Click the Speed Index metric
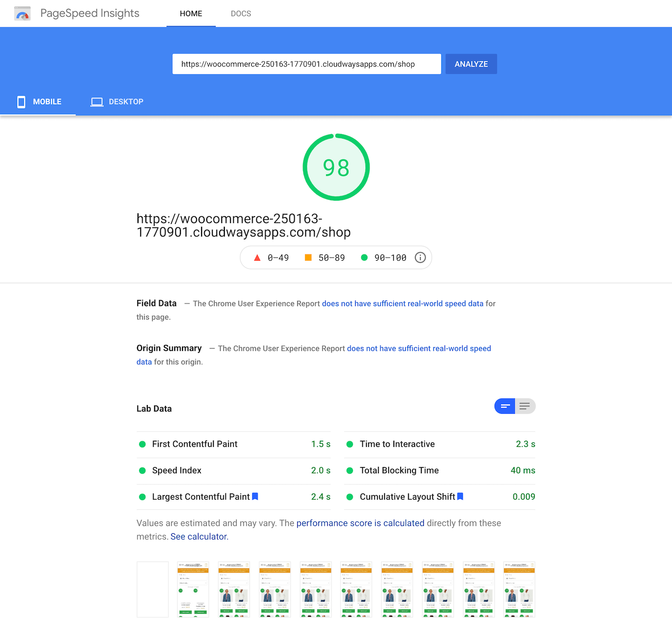672x631 pixels. point(234,471)
